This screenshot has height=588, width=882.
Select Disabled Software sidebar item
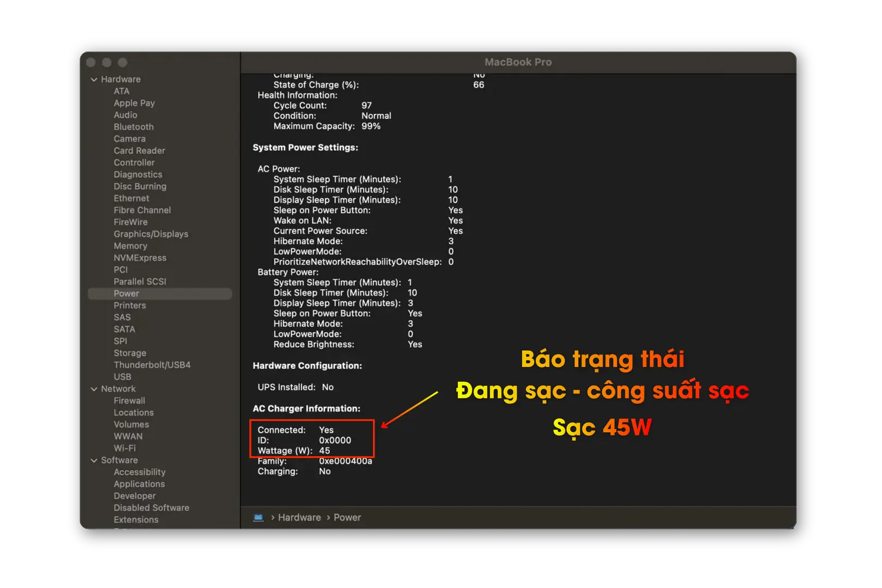point(151,508)
